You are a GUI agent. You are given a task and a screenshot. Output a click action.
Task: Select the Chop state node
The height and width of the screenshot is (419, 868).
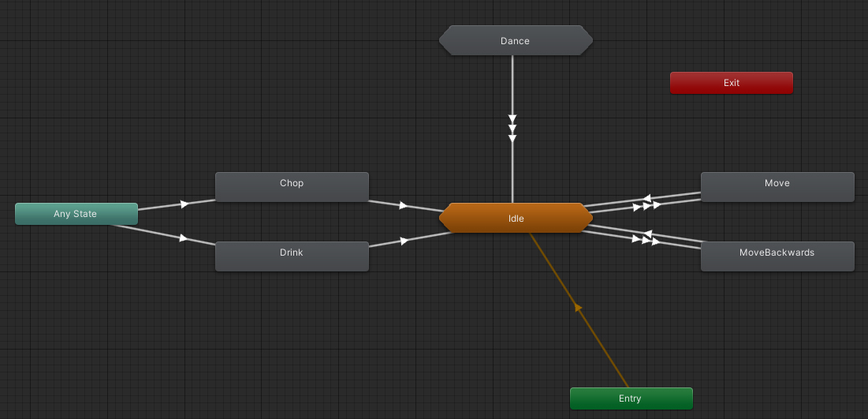pyautogui.click(x=292, y=186)
